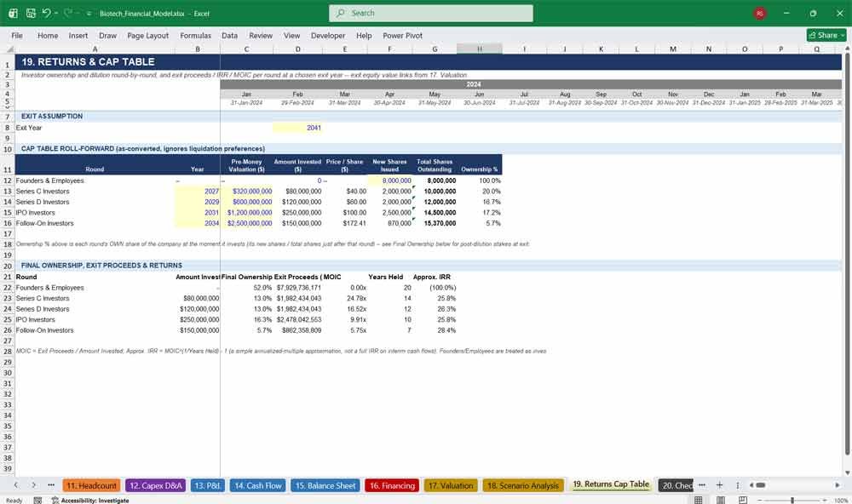Switch to the 13. P&L sheet
The image size is (852, 504).
207,485
